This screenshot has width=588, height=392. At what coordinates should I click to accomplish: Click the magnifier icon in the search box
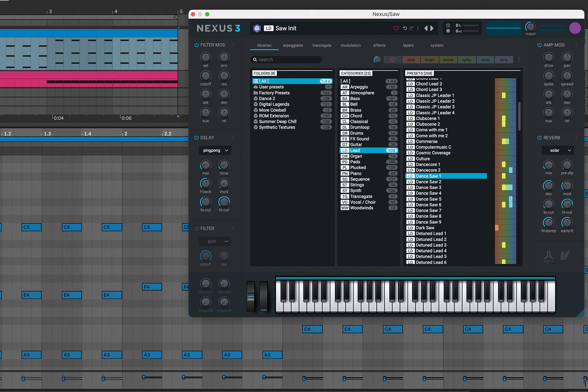[255, 60]
